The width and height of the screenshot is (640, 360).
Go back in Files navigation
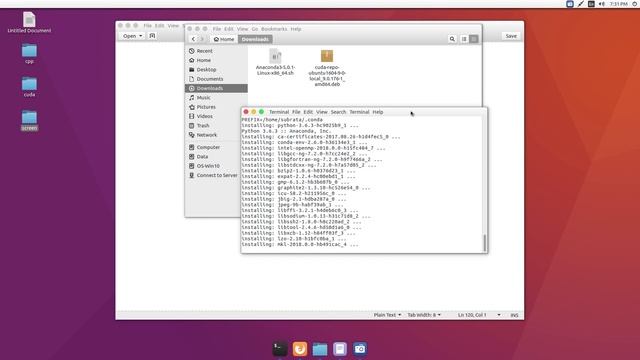pos(193,39)
